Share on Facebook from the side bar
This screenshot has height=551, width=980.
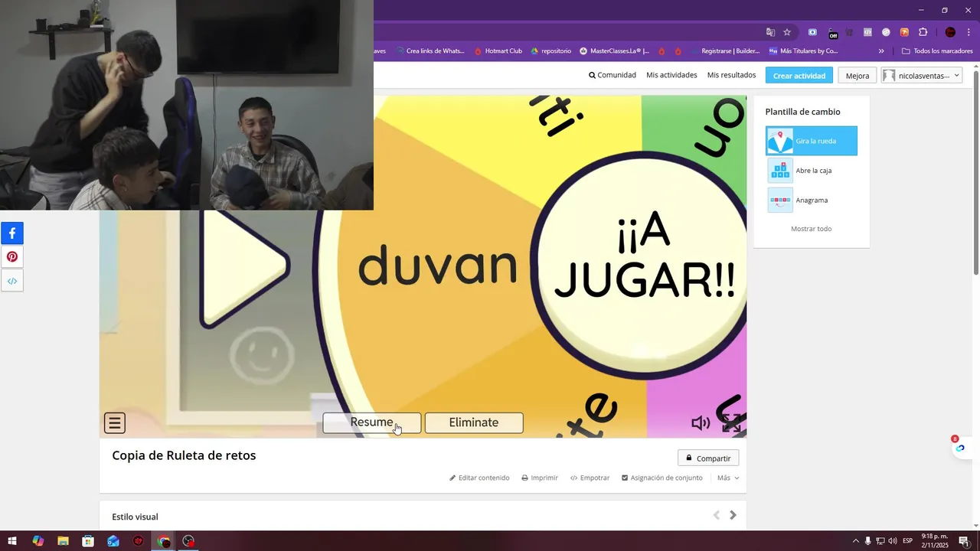tap(12, 233)
